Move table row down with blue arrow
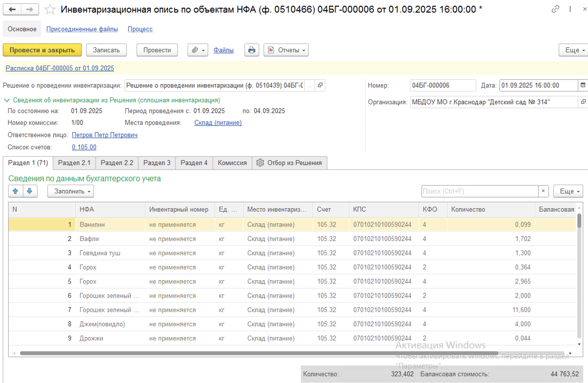This screenshot has width=588, height=383. pos(30,191)
